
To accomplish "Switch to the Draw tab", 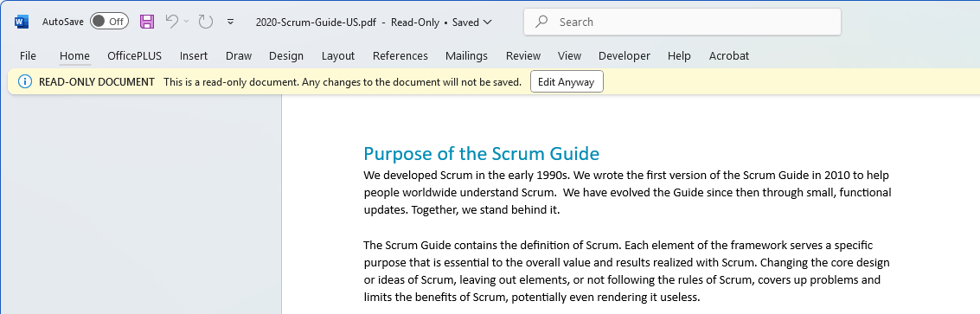I will [x=239, y=55].
